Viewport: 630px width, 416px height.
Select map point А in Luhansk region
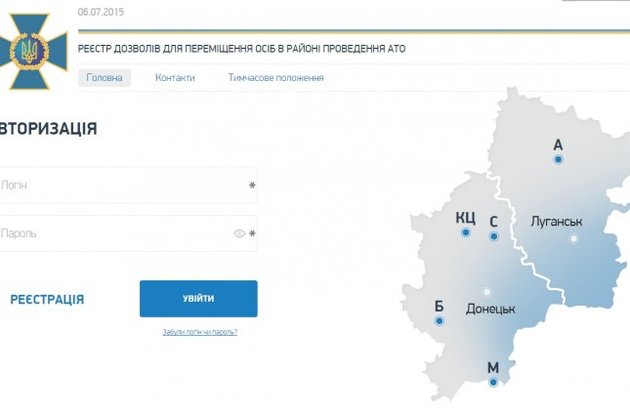[x=558, y=160]
